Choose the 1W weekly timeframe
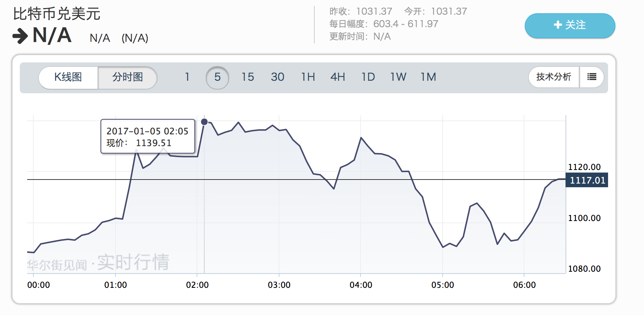Screen dimensions: 644x315 [x=398, y=77]
